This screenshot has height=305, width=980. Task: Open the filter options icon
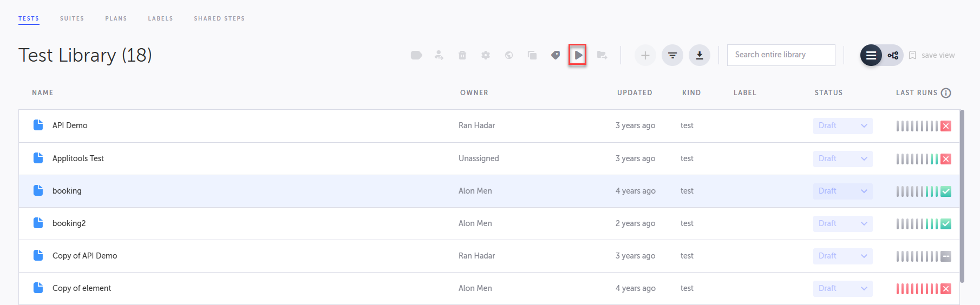point(672,55)
